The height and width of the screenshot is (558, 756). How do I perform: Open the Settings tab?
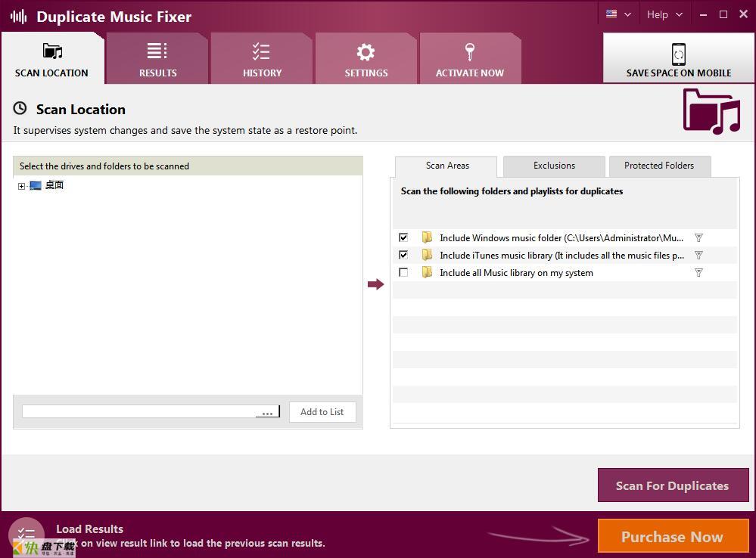(x=366, y=59)
